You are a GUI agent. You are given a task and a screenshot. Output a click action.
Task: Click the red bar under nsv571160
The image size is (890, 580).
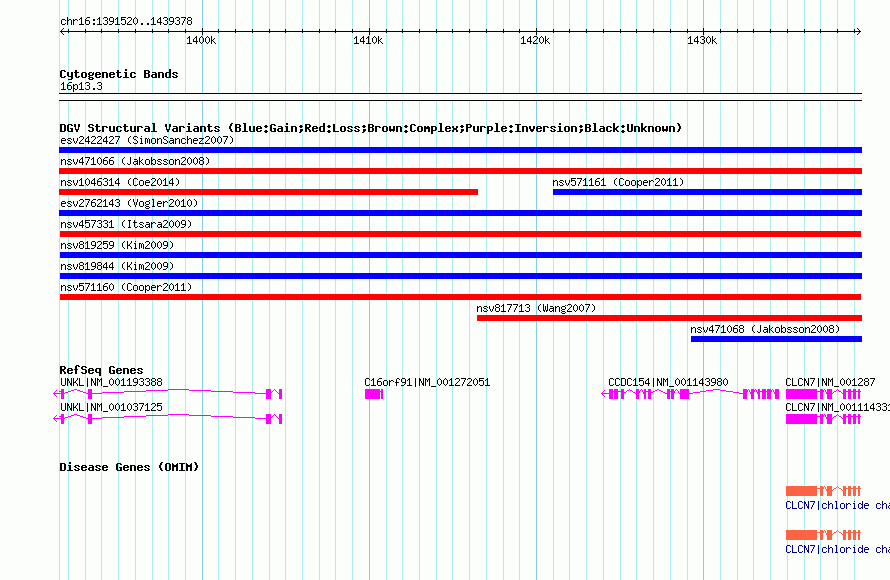click(x=460, y=297)
